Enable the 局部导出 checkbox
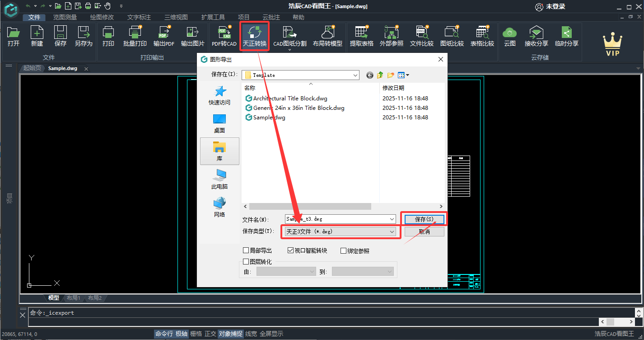This screenshot has height=340, width=644. tap(246, 250)
